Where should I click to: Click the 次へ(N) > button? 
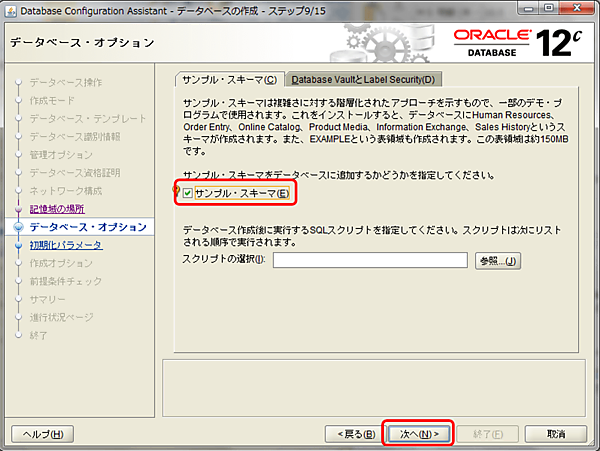point(419,434)
